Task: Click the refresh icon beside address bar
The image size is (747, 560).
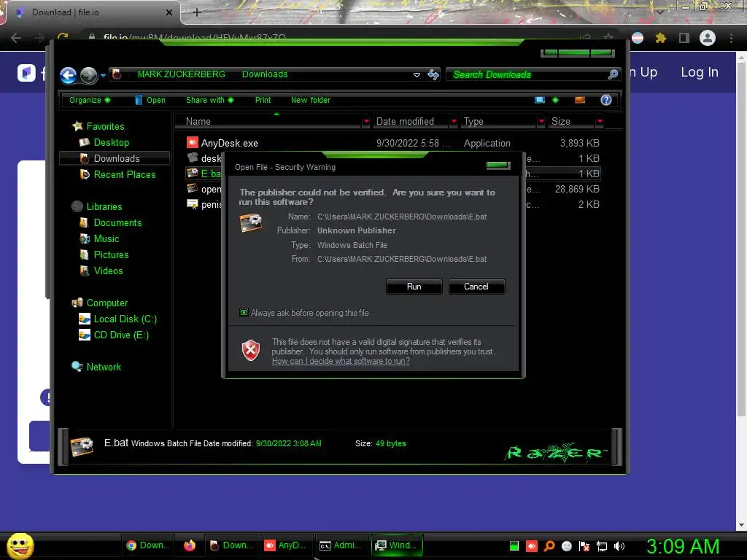Action: coord(433,74)
